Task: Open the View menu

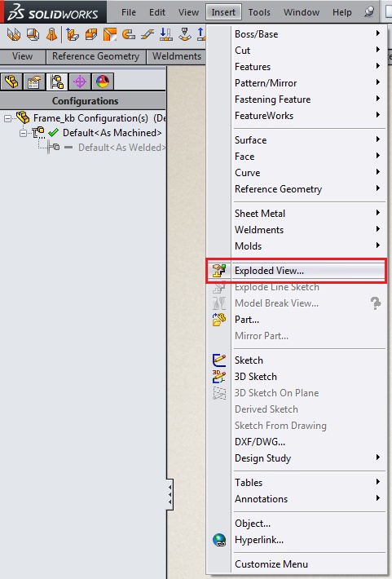Action: pos(188,12)
